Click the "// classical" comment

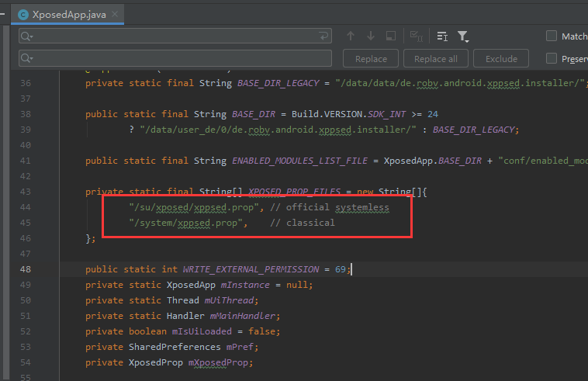[303, 223]
